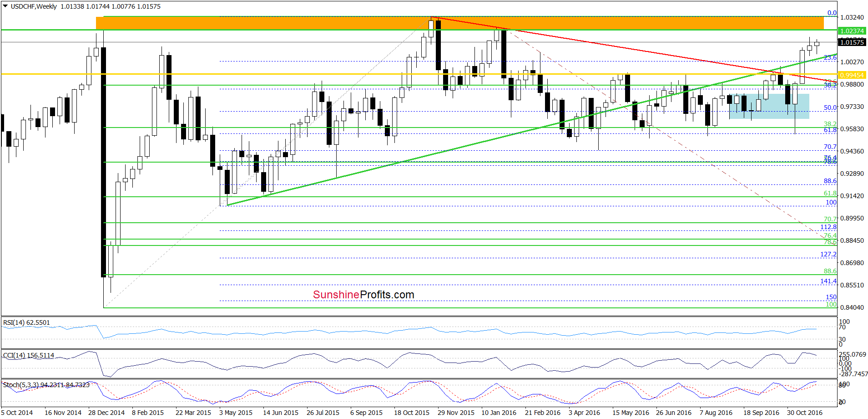Click the 0.89950 price axis value
This screenshot has width=868, height=419.
pyautogui.click(x=852, y=218)
